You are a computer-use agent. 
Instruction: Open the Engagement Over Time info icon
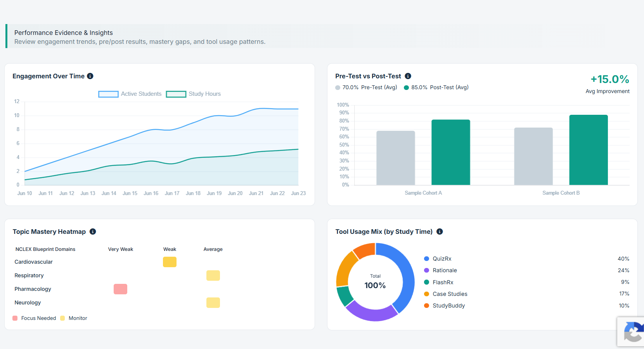coord(90,76)
